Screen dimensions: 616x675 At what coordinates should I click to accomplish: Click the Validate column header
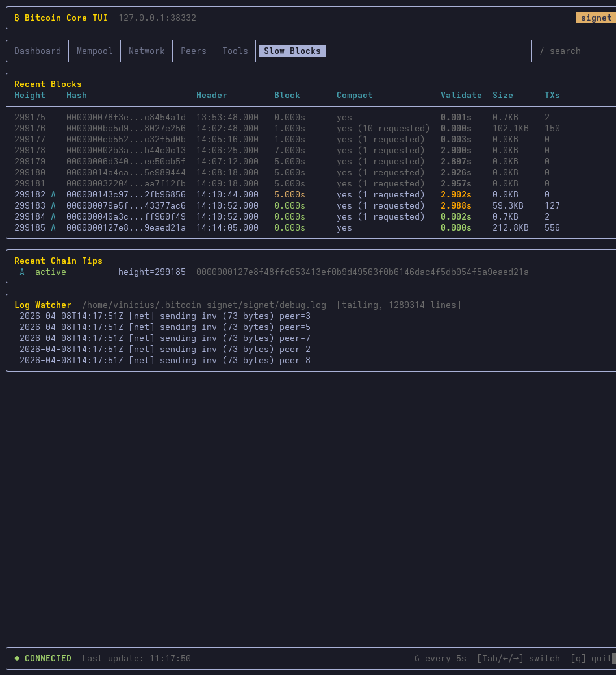(461, 96)
